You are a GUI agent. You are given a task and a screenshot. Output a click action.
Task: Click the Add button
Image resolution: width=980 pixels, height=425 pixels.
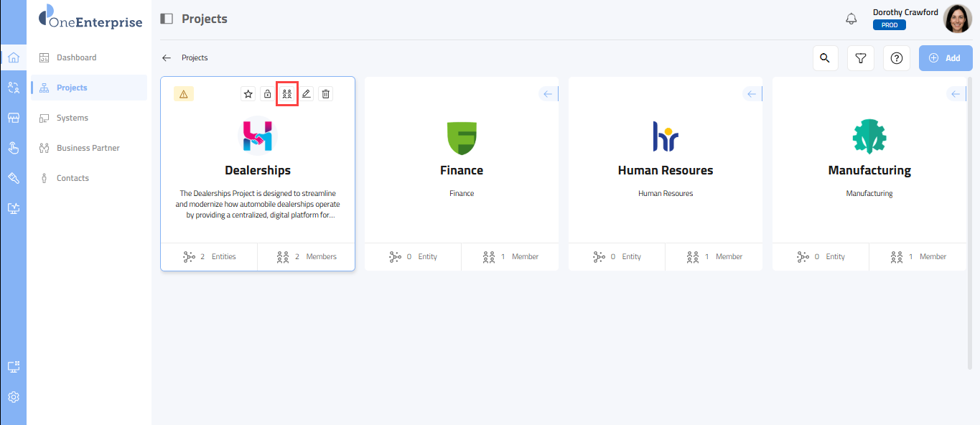(945, 58)
